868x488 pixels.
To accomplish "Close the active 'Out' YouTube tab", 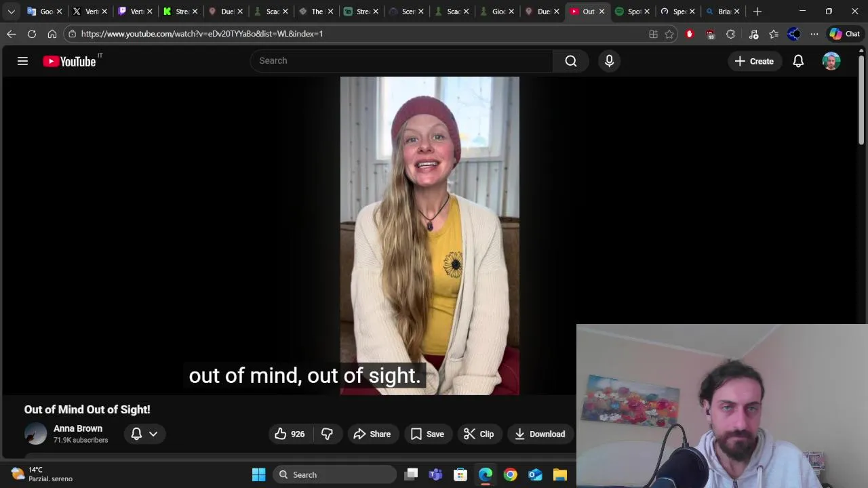I will click(x=601, y=12).
